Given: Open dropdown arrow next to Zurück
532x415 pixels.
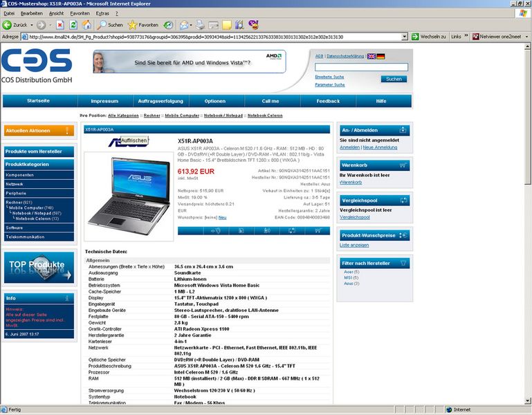Looking at the screenshot, I should (x=32, y=25).
